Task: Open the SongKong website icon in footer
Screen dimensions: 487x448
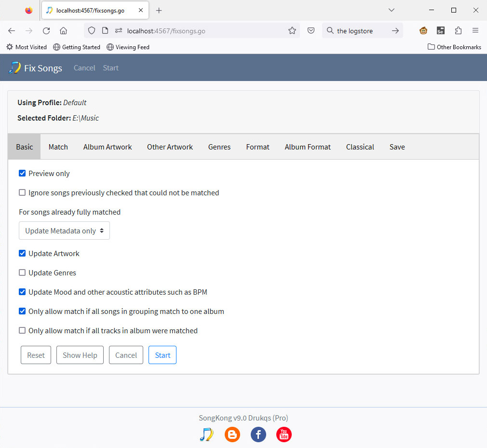Action: point(206,434)
